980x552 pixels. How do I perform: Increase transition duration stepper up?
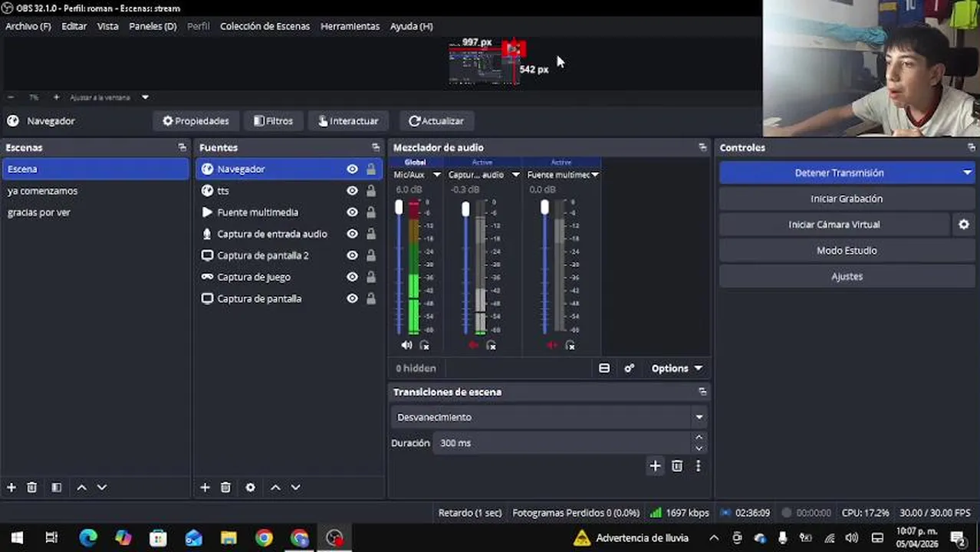699,438
